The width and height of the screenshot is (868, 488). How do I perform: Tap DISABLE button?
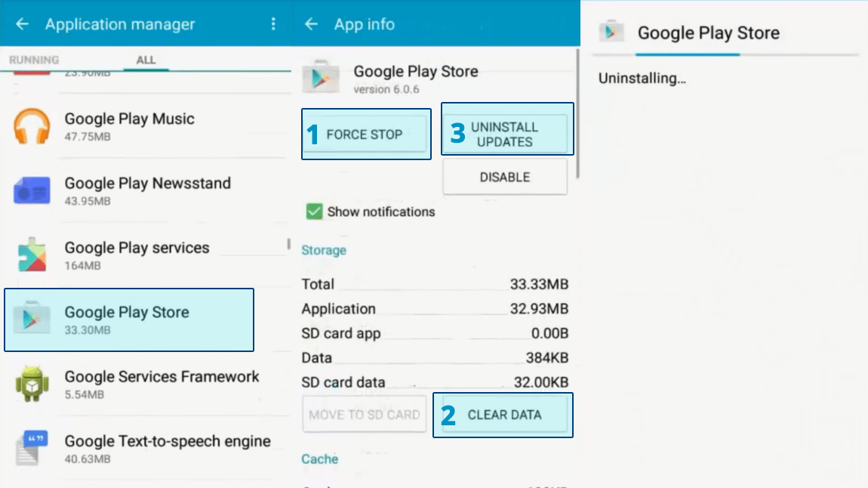pyautogui.click(x=505, y=178)
